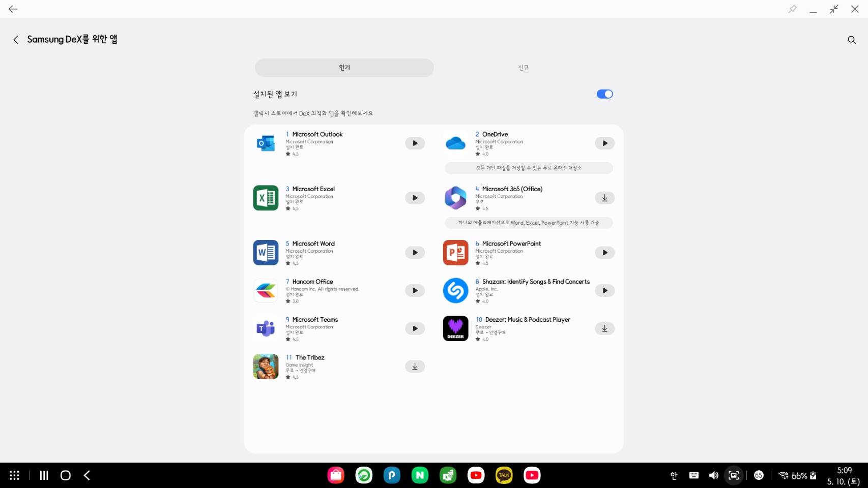This screenshot has width=868, height=488.
Task: Click the Microsoft PowerPoint app icon
Action: click(455, 253)
